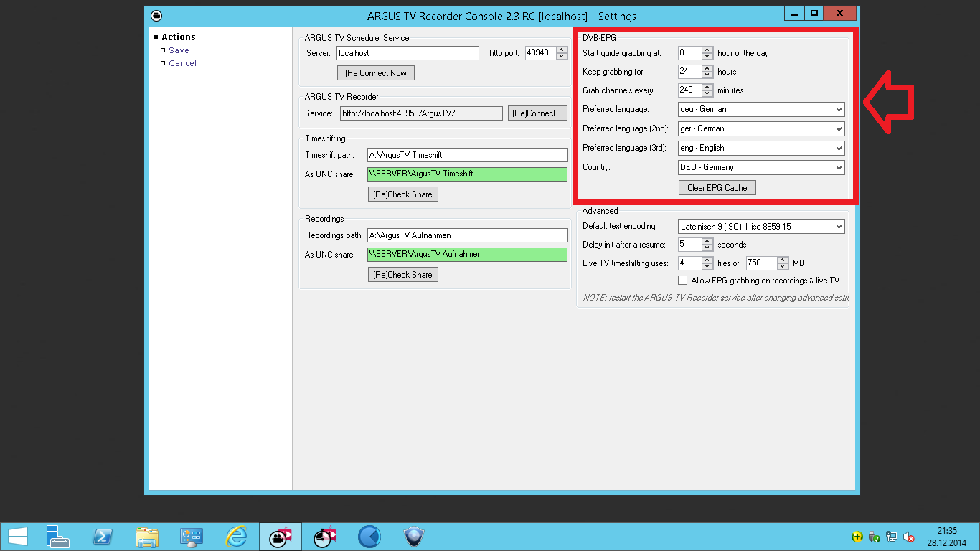Click the safely remove hardware tray icon
980x551 pixels.
pyautogui.click(x=874, y=537)
